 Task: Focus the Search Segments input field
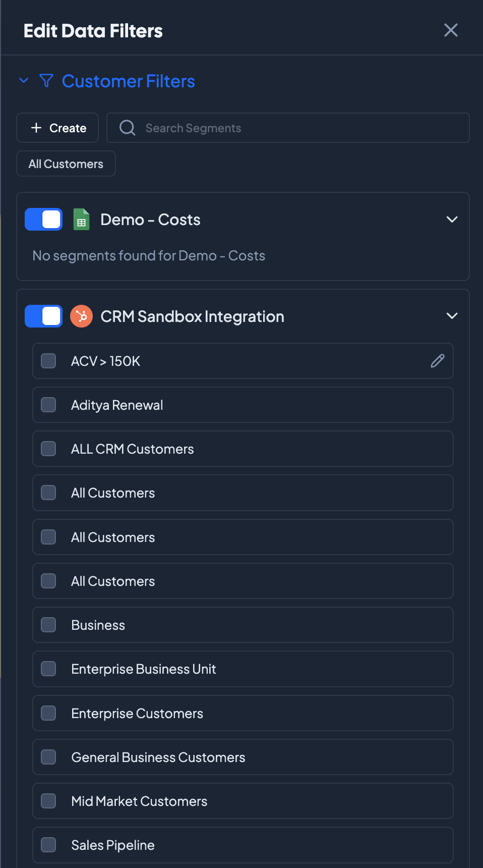303,128
